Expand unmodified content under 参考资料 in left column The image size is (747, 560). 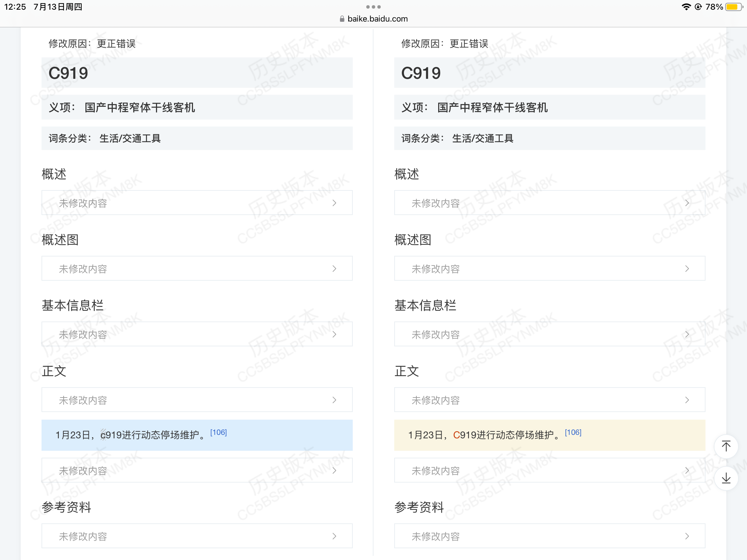click(x=197, y=536)
